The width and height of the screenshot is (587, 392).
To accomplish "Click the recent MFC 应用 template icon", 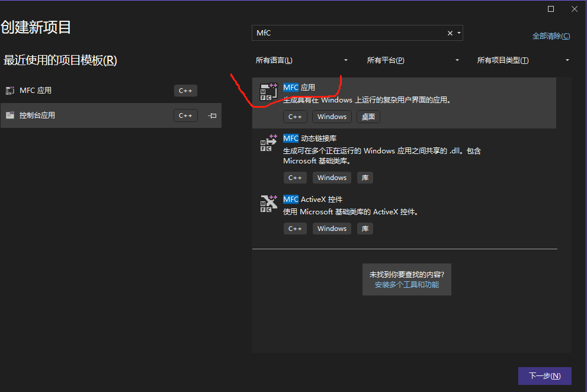I will pos(10,90).
